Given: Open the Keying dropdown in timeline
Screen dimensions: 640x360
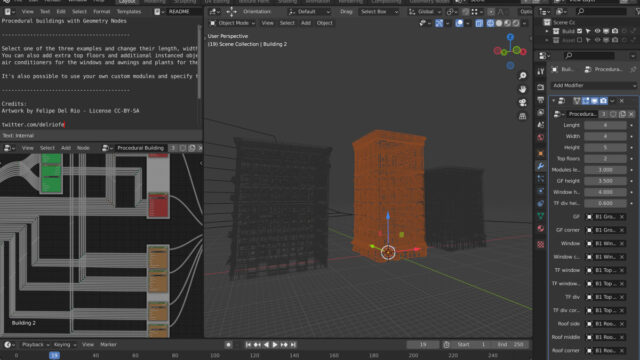Looking at the screenshot, I should [x=65, y=344].
